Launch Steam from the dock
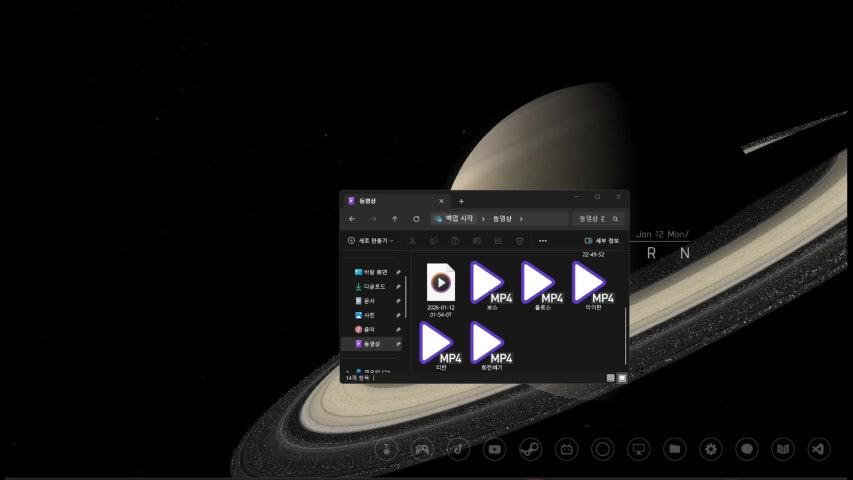 [530, 450]
